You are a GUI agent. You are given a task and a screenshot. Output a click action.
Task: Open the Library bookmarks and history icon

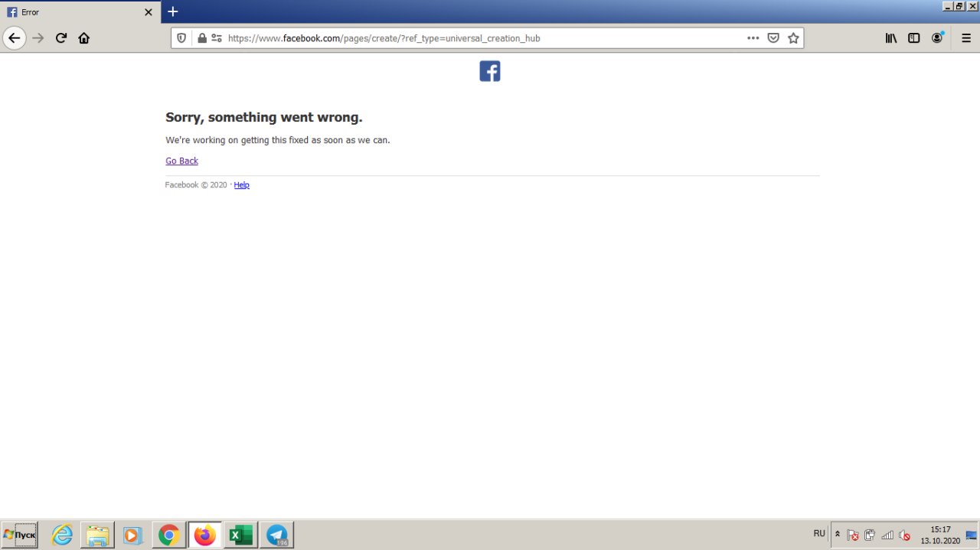tap(891, 37)
